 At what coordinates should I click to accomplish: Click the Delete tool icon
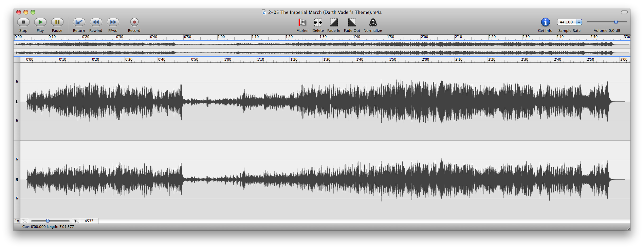[318, 22]
